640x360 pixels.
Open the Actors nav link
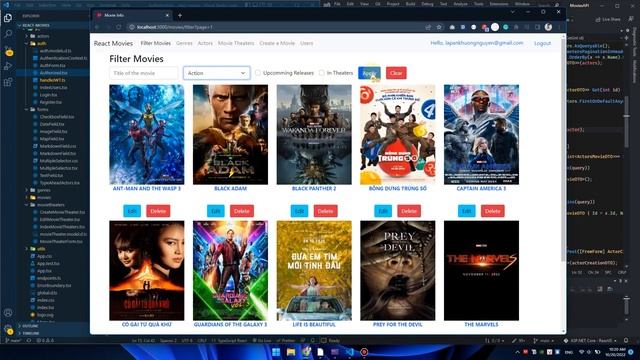pos(205,43)
